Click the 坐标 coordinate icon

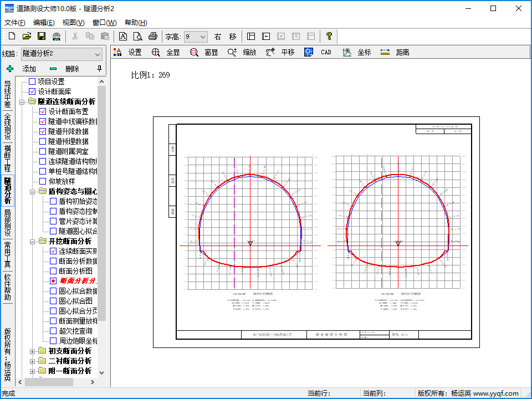(x=346, y=52)
